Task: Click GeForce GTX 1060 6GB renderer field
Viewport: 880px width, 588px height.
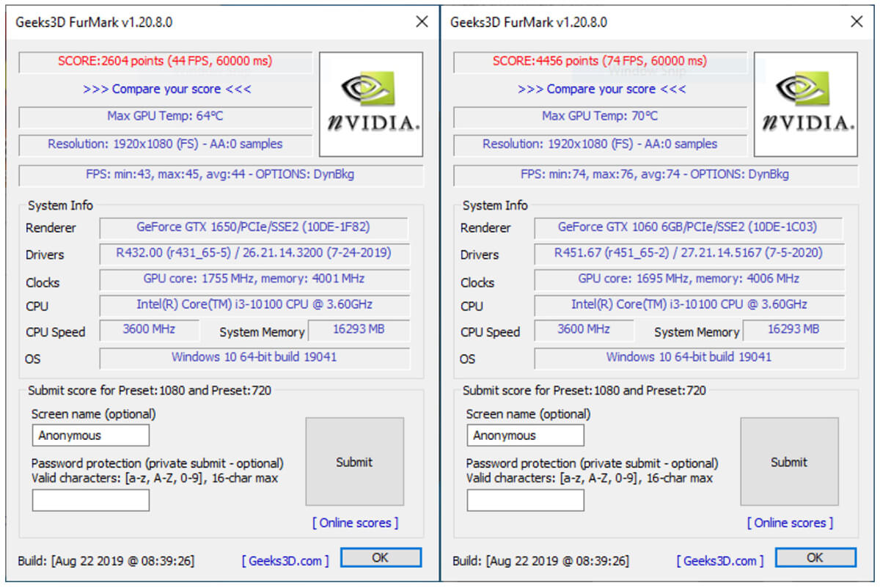Action: pos(687,228)
